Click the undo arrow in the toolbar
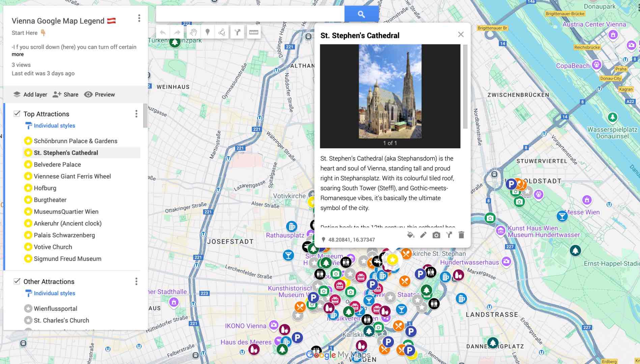Screen dimensions: 640x364 163,32
